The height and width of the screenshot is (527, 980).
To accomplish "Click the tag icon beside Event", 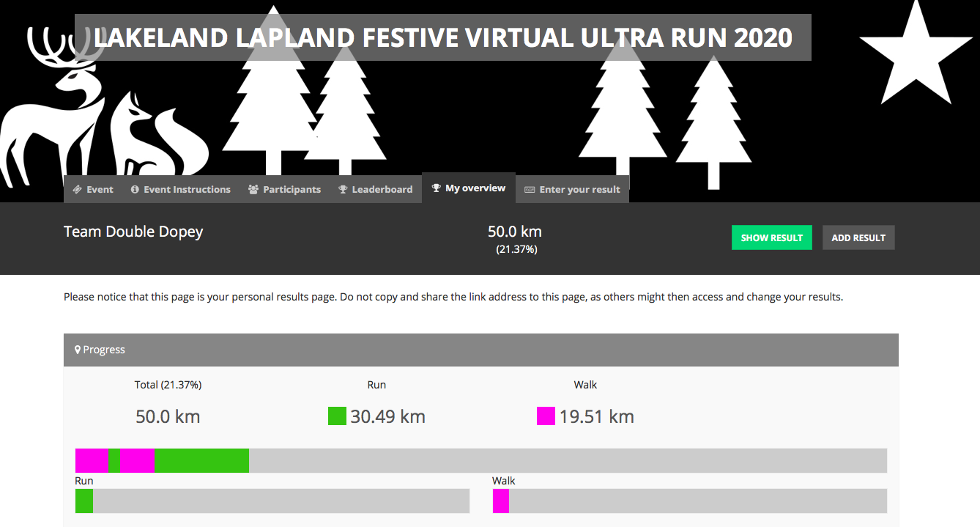I will click(78, 189).
